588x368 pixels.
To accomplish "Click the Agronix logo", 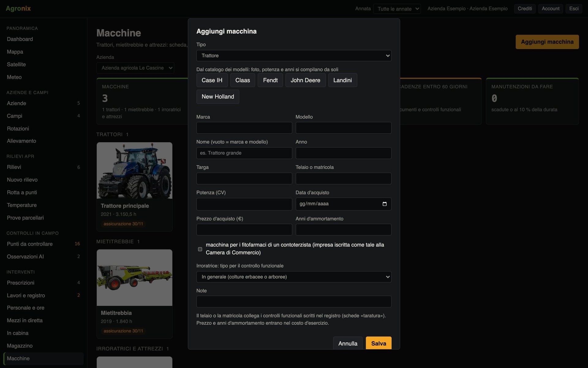I will point(18,9).
